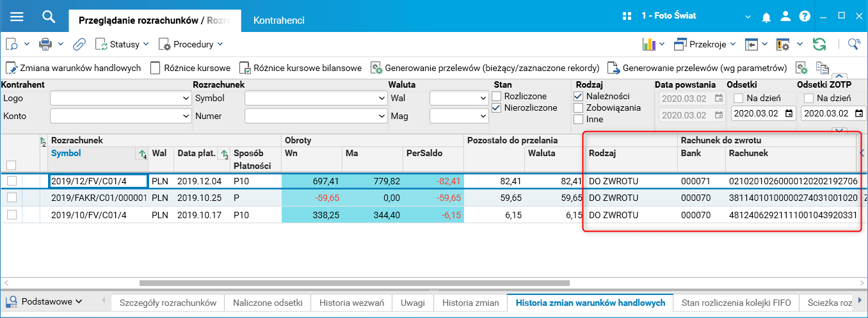868x318 pixels.
Task: Open the Historia wezwań tab
Action: pyautogui.click(x=351, y=303)
